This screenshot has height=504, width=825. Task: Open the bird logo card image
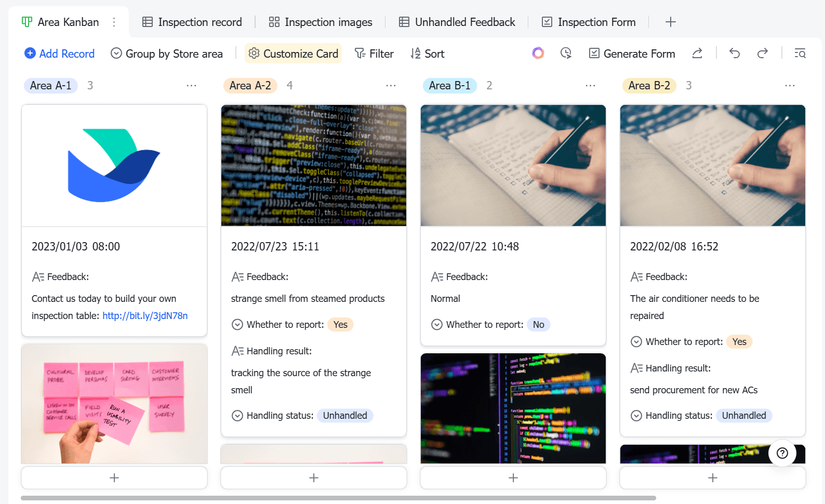[x=114, y=166]
